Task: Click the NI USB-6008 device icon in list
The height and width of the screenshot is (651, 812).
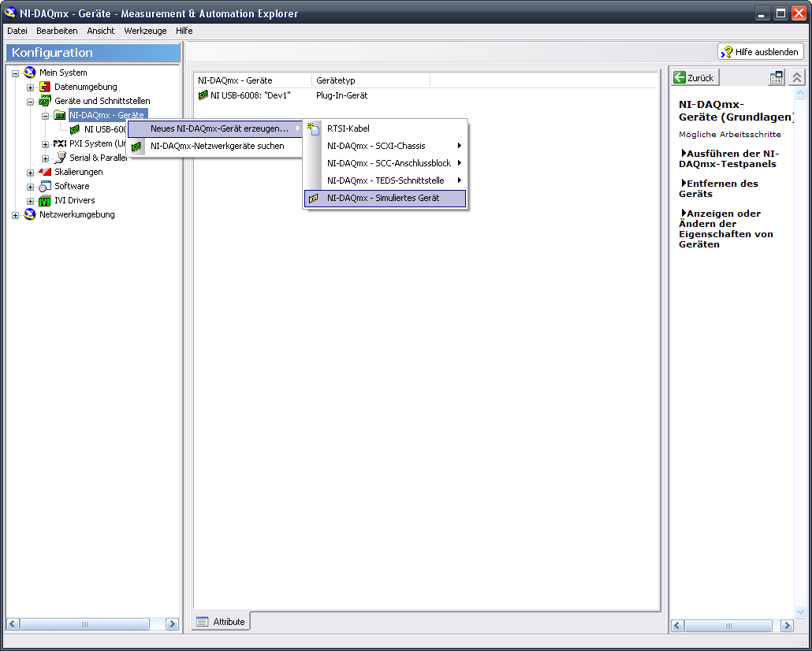Action: tap(203, 95)
